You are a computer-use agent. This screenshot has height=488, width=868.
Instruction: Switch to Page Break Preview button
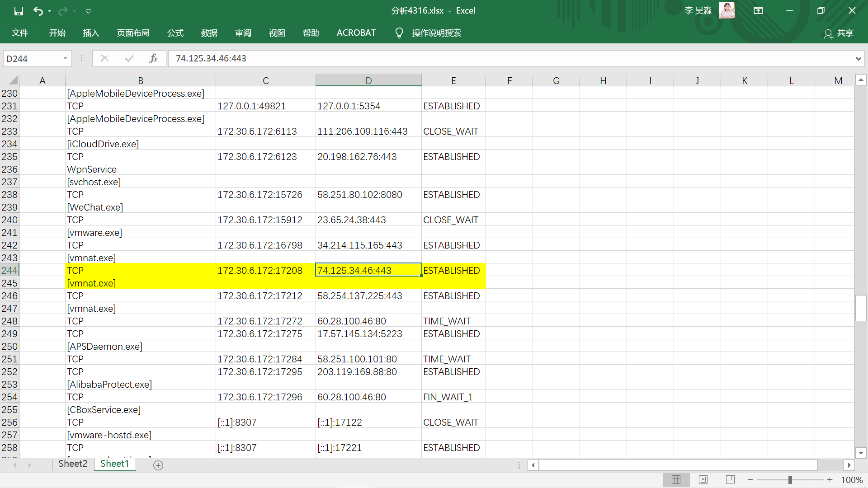(x=730, y=480)
